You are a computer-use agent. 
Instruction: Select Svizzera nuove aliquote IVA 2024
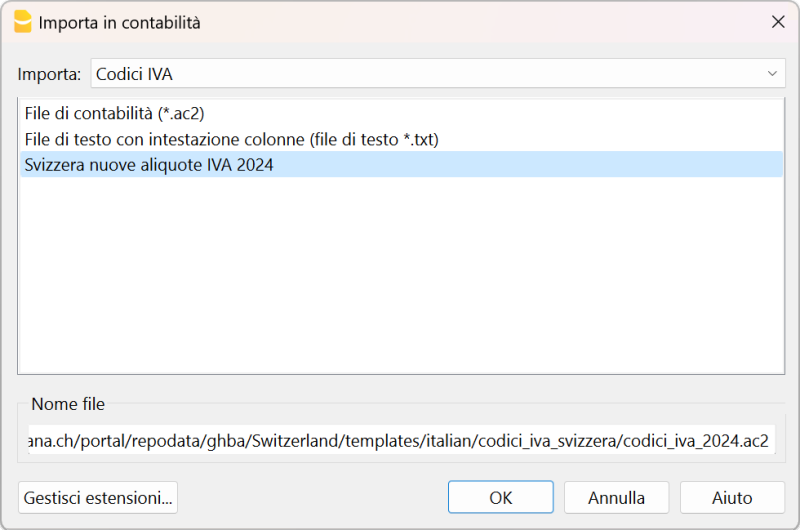click(148, 165)
